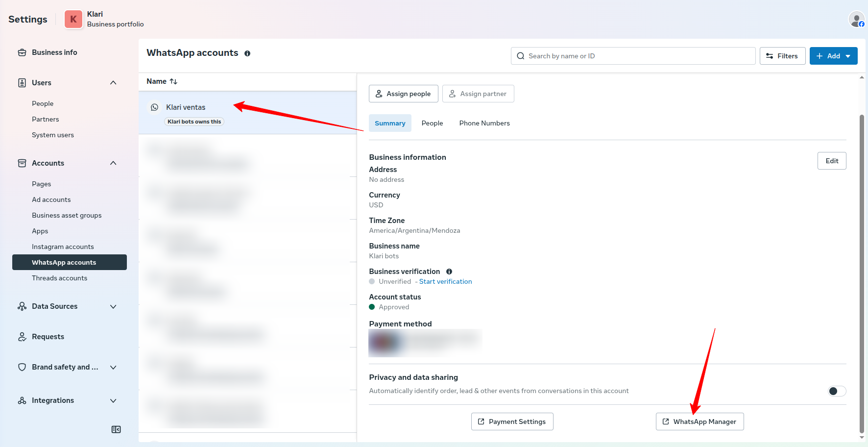This screenshot has height=447, width=868.
Task: Click the Klari portfolio logo icon
Action: click(73, 19)
